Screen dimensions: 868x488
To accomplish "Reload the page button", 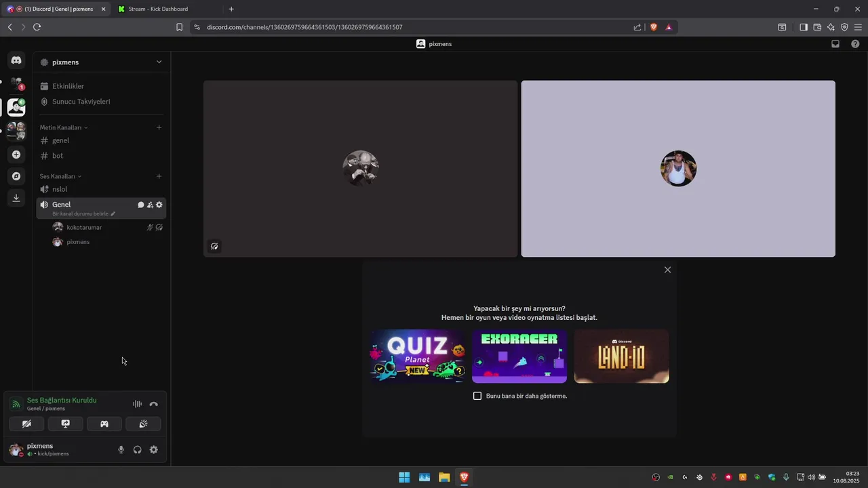I will (x=37, y=27).
